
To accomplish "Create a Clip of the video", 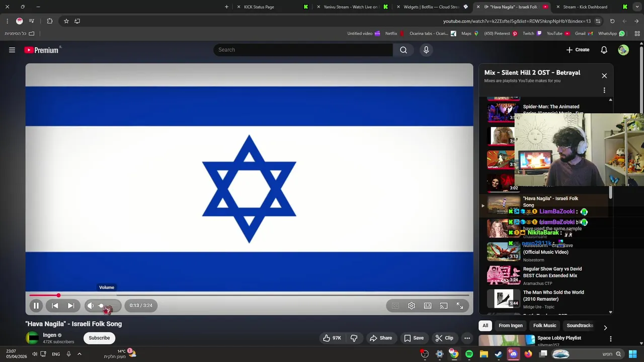I will 444,338.
